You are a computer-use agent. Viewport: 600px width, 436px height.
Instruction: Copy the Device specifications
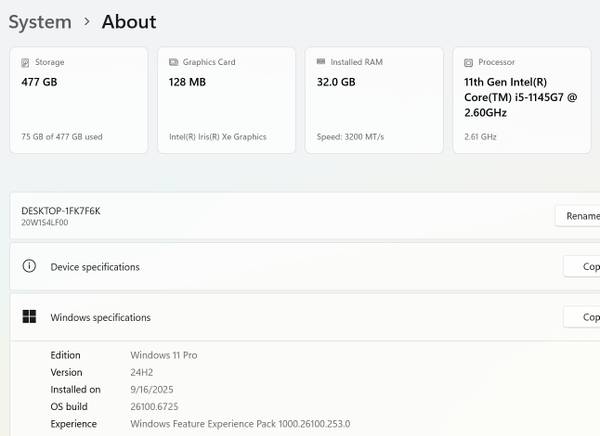(583, 267)
